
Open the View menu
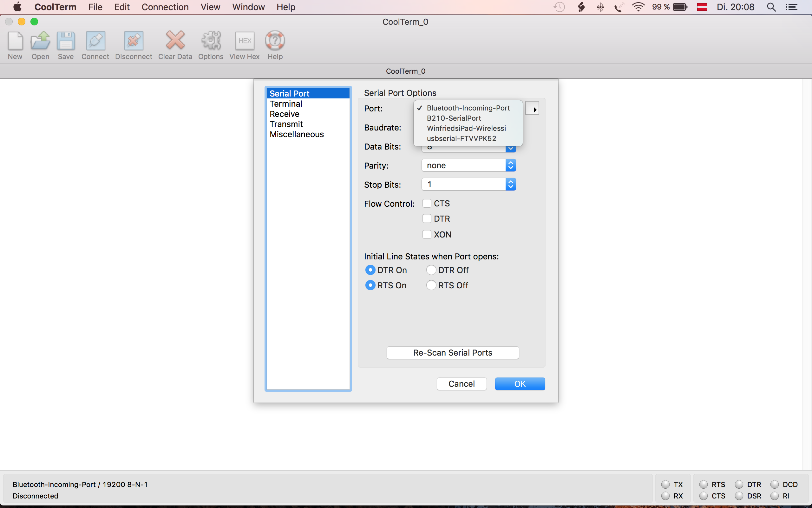point(210,7)
